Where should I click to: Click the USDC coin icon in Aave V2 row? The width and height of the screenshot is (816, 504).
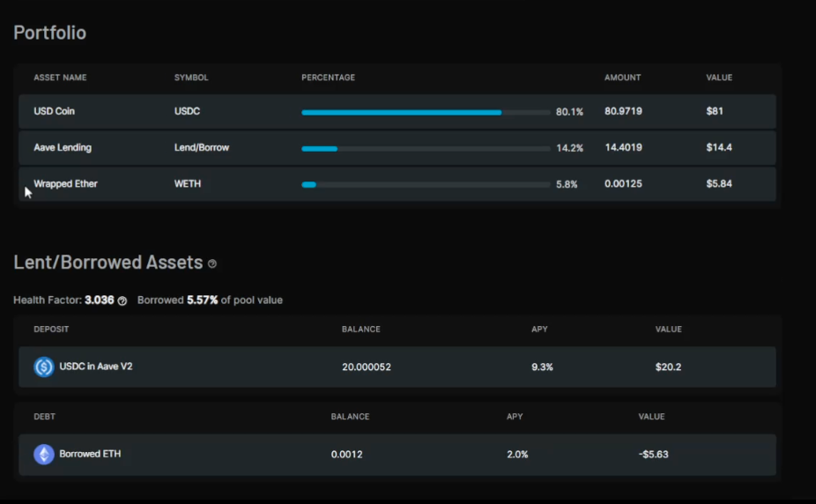(44, 367)
